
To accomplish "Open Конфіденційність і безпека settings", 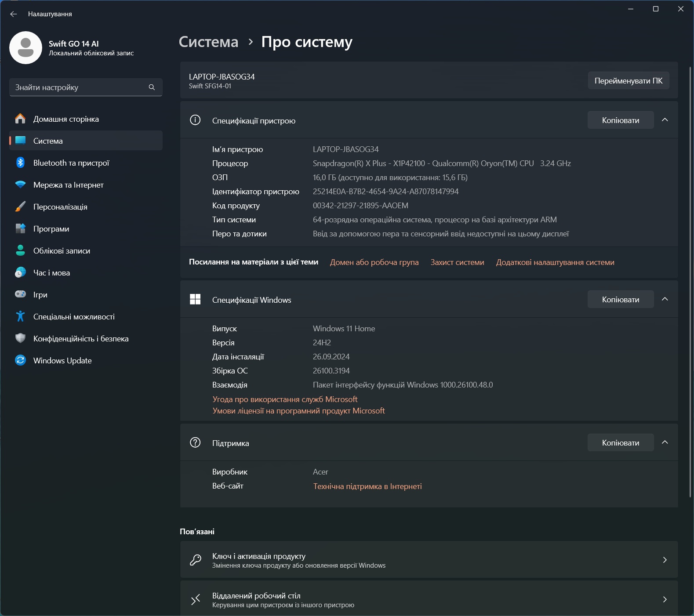I will 86,338.
